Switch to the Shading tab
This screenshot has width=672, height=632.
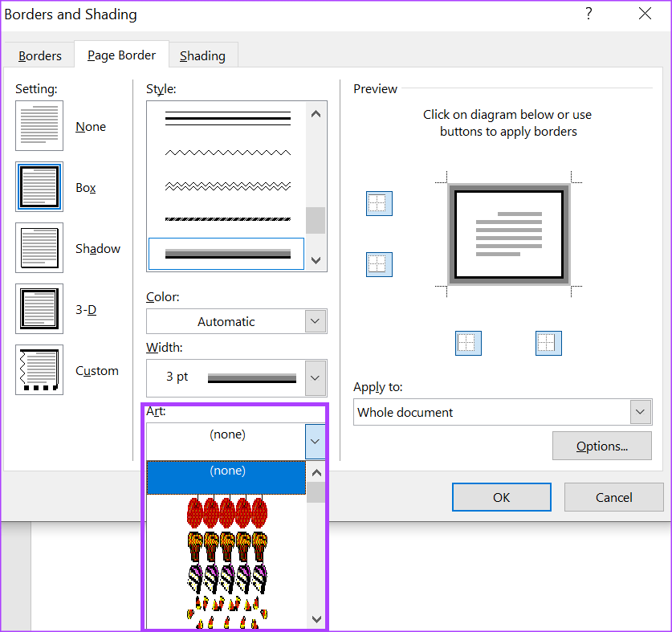click(202, 55)
